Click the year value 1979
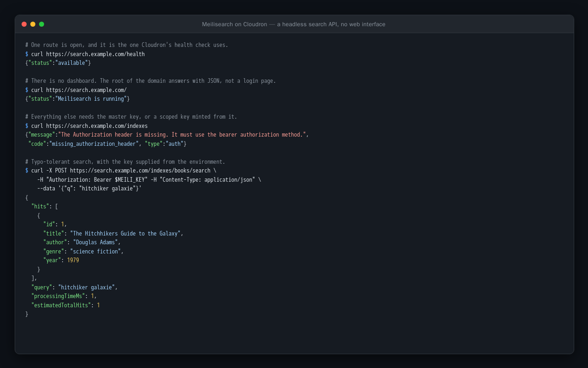Viewport: 588px width, 368px height. 73,260
